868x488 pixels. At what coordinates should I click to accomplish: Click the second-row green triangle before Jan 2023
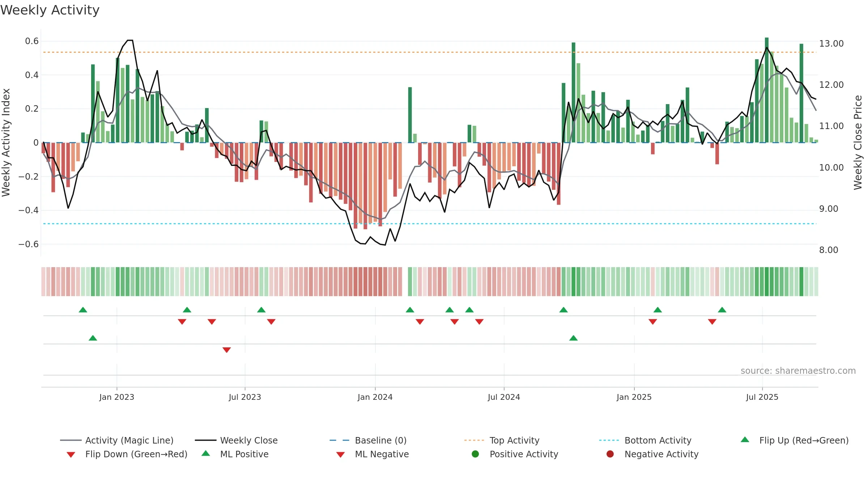click(x=93, y=338)
